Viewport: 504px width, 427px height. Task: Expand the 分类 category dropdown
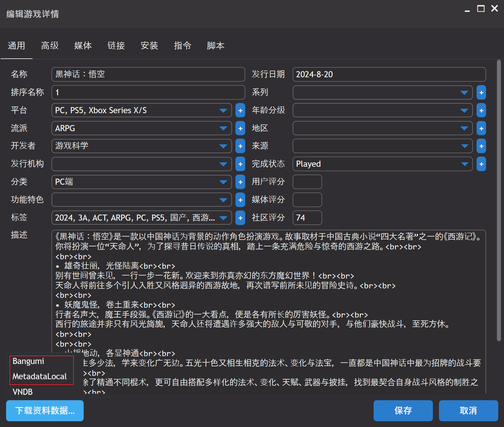223,182
